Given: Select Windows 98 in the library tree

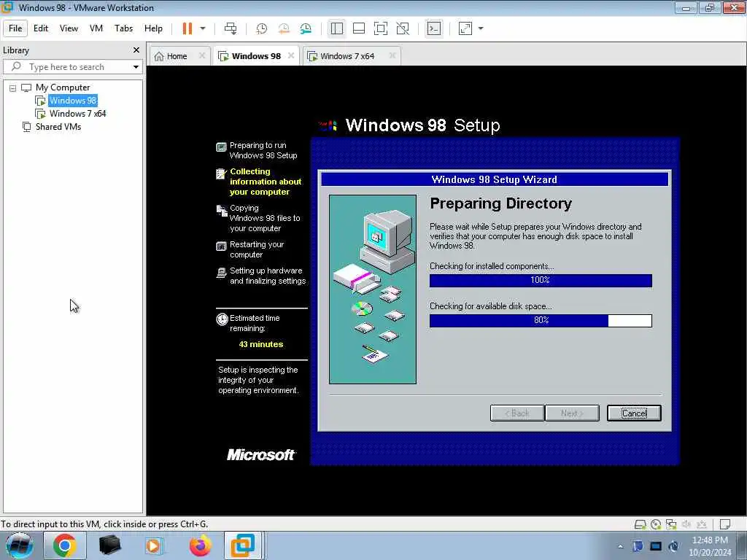Looking at the screenshot, I should tap(73, 101).
